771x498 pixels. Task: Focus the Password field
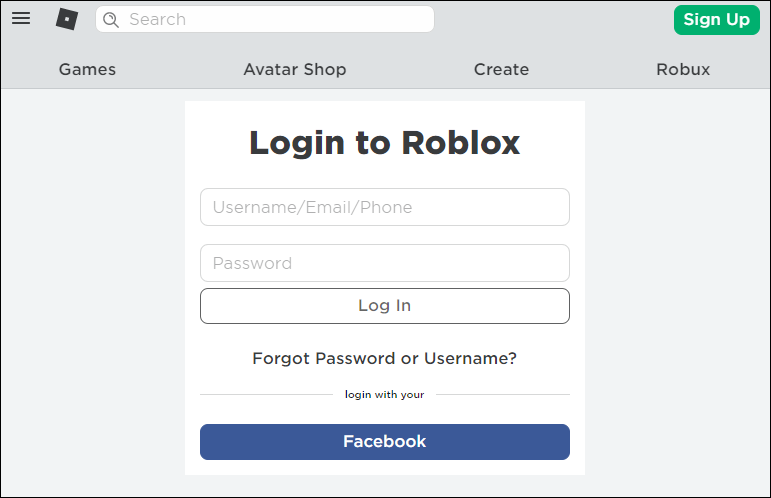click(385, 263)
